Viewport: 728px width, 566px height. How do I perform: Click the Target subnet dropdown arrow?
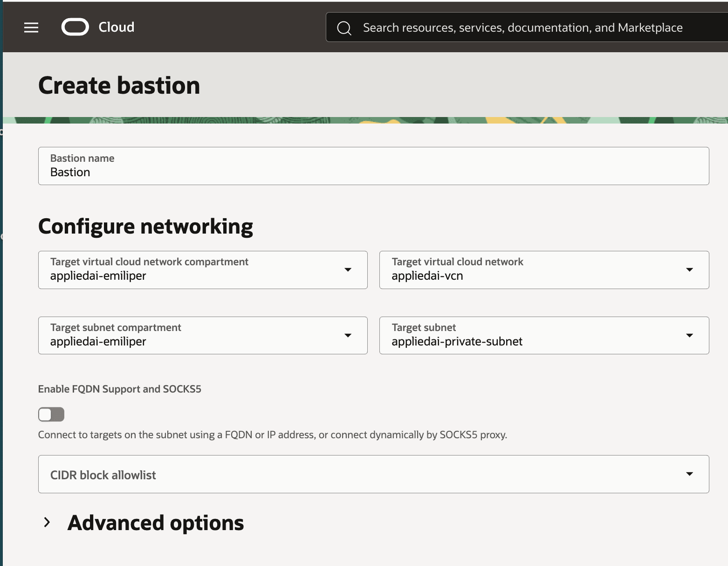tap(690, 335)
